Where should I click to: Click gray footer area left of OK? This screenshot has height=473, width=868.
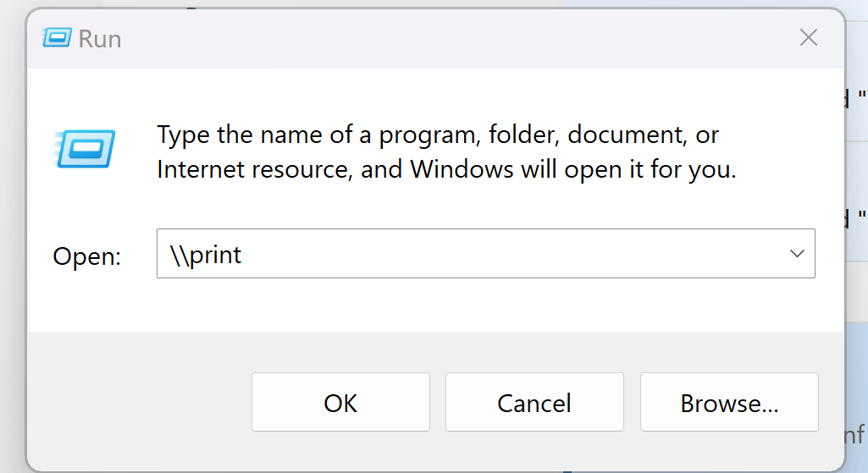coord(135,403)
